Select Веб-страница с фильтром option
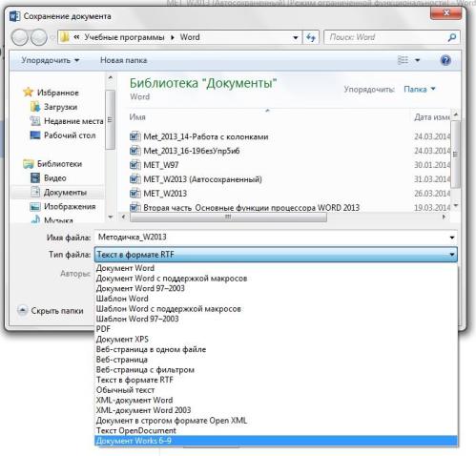Image resolution: width=476 pixels, height=456 pixels. click(x=276, y=369)
